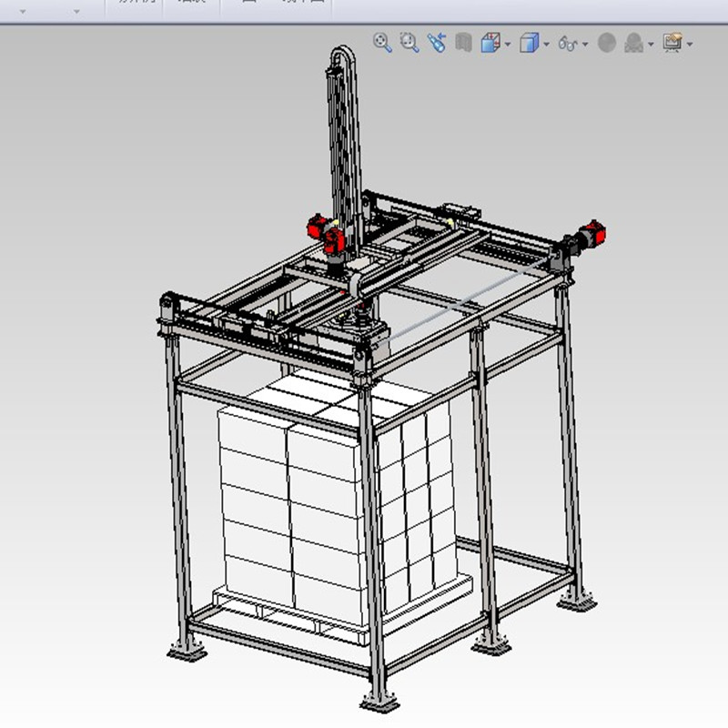
Task: Select the pallet under the box stack
Action: coord(344,612)
